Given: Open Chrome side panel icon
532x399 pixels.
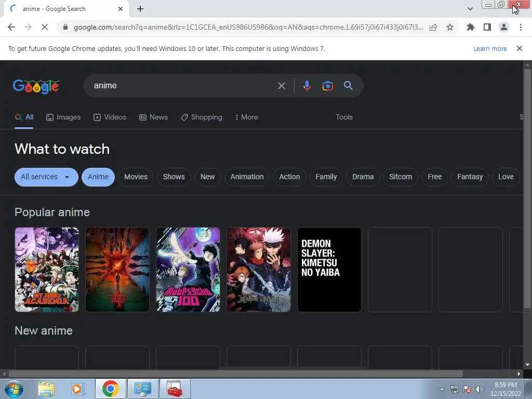Looking at the screenshot, I should pos(487,27).
